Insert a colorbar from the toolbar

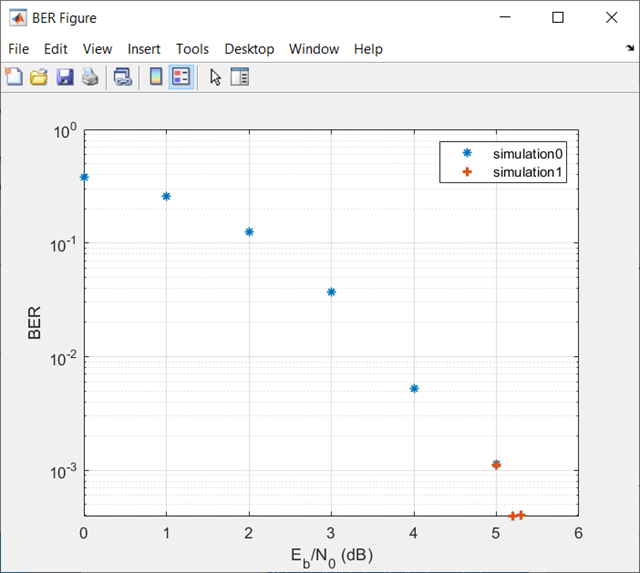[156, 77]
